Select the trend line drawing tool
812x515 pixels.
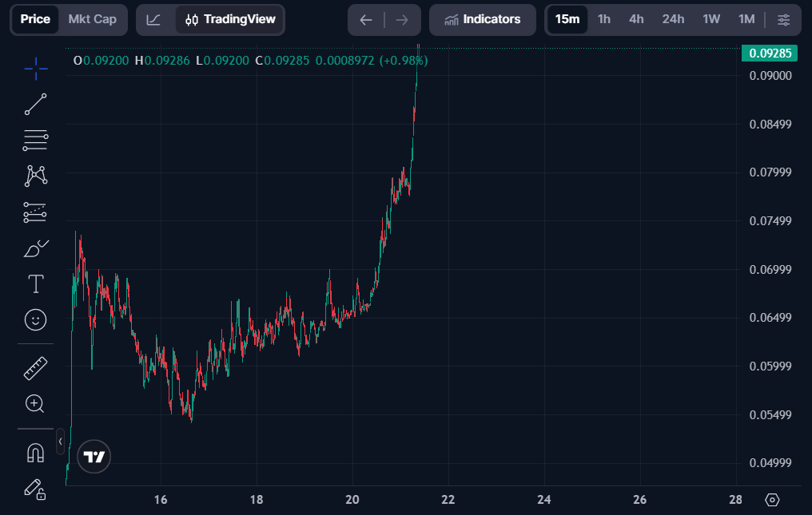coord(36,104)
